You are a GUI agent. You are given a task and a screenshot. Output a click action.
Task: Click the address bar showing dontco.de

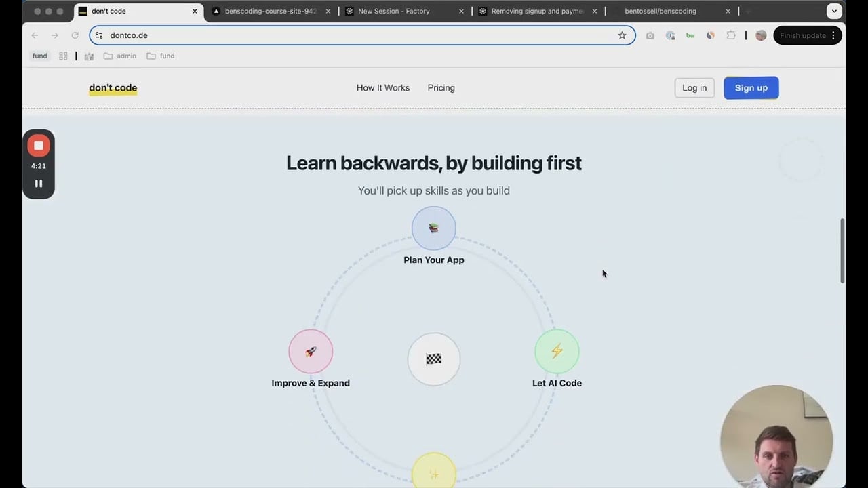[362, 35]
